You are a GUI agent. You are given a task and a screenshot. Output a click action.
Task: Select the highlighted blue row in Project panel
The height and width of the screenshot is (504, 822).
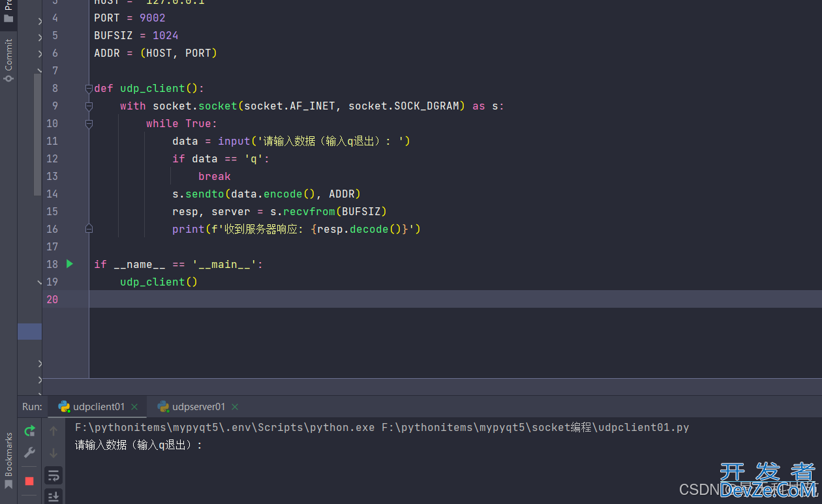click(29, 331)
